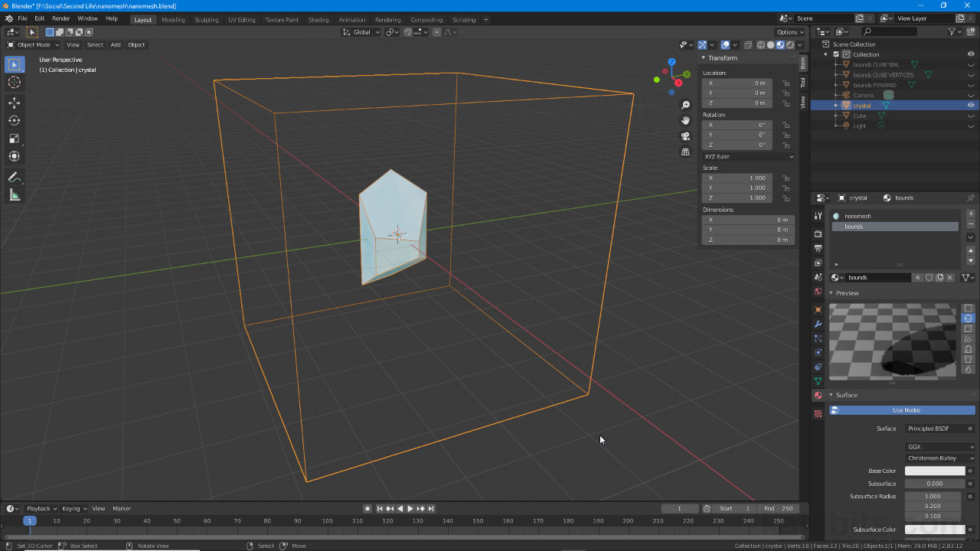Toggle the camera view icon in viewport
Screen dimensions: 980x551
685,136
